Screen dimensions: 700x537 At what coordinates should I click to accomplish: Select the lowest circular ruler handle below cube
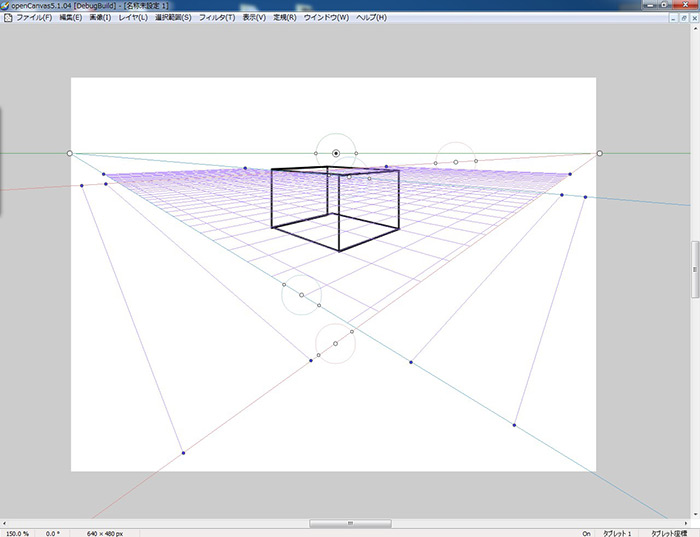point(335,343)
